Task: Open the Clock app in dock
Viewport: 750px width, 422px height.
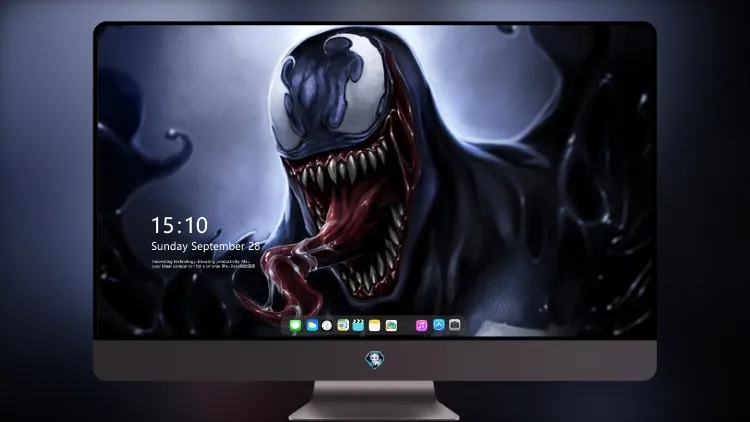Action: tap(327, 325)
